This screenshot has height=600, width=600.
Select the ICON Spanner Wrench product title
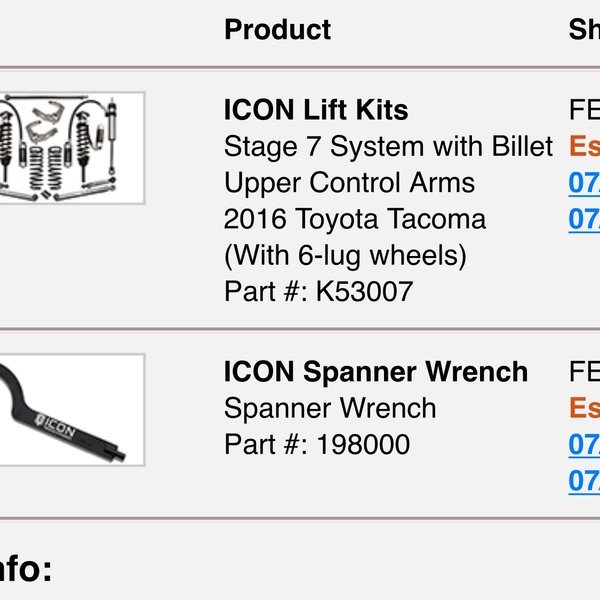[376, 372]
